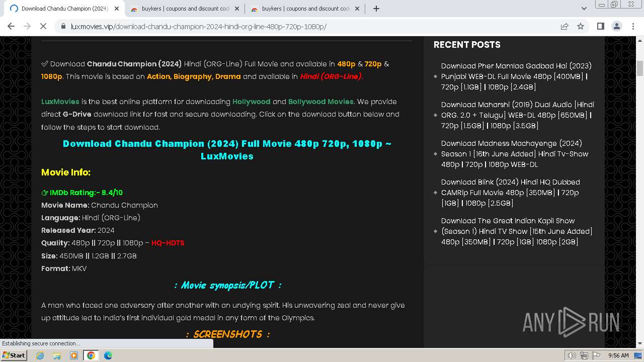The width and height of the screenshot is (644, 362).
Task: Launch Internet Explorer from the taskbar
Action: 40,355
